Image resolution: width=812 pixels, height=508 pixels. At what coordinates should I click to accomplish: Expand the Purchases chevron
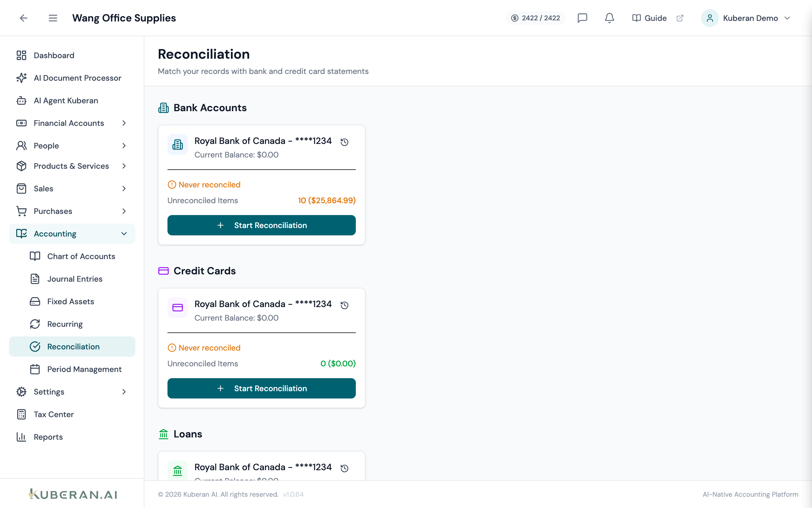pos(124,211)
